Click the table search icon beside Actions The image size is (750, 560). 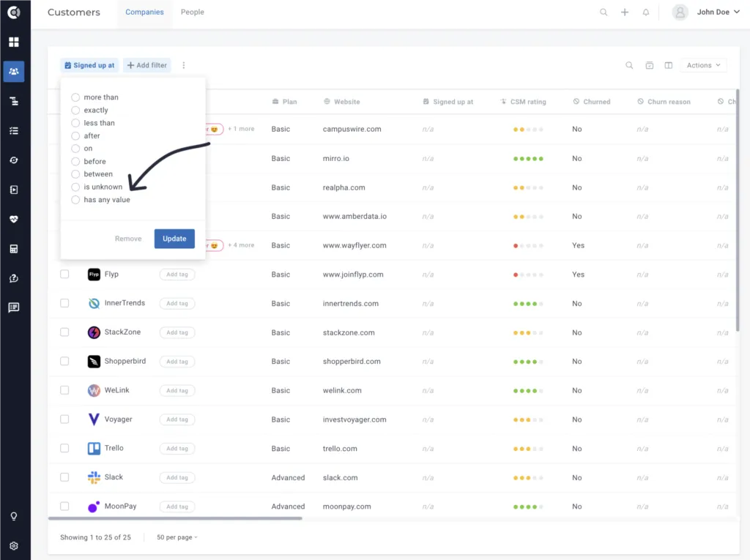point(629,66)
